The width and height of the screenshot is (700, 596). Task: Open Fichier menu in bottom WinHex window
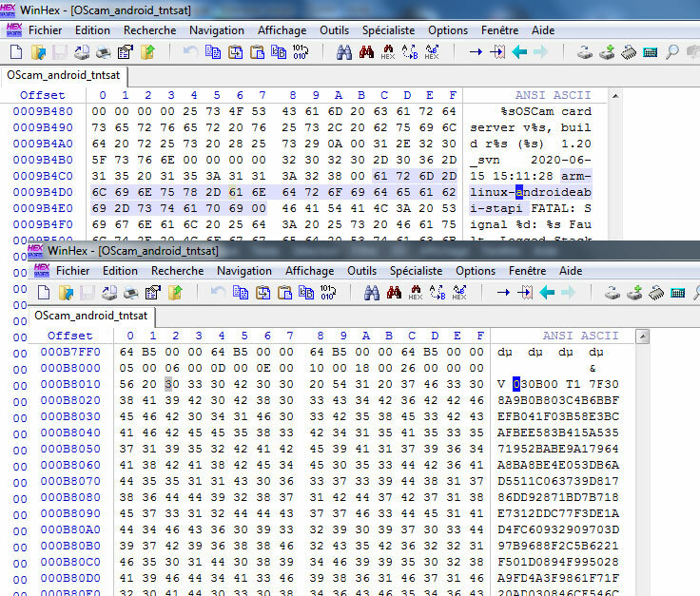point(73,271)
